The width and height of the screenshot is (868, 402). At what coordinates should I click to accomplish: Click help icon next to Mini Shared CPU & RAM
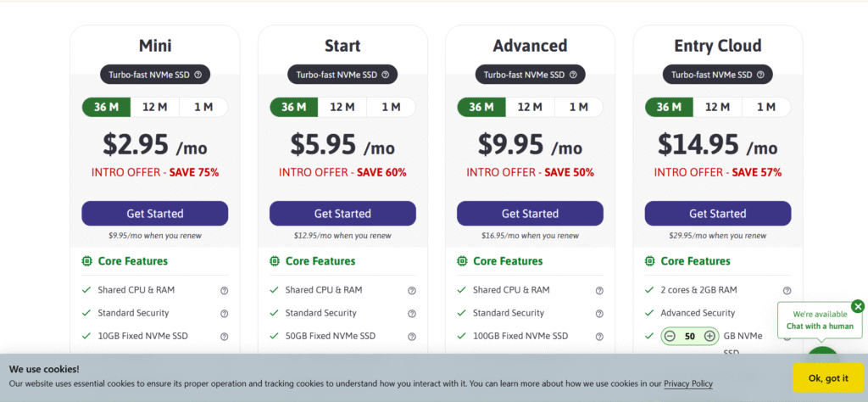point(225,290)
